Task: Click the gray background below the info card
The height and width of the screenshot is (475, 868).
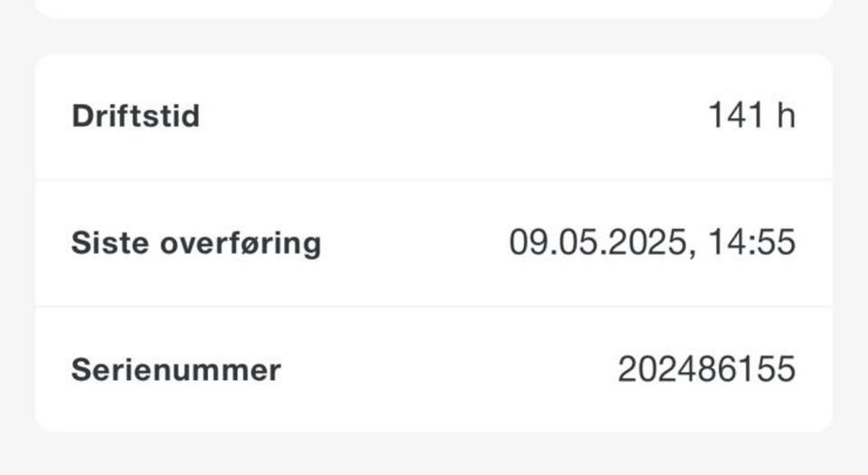Action: tap(434, 454)
